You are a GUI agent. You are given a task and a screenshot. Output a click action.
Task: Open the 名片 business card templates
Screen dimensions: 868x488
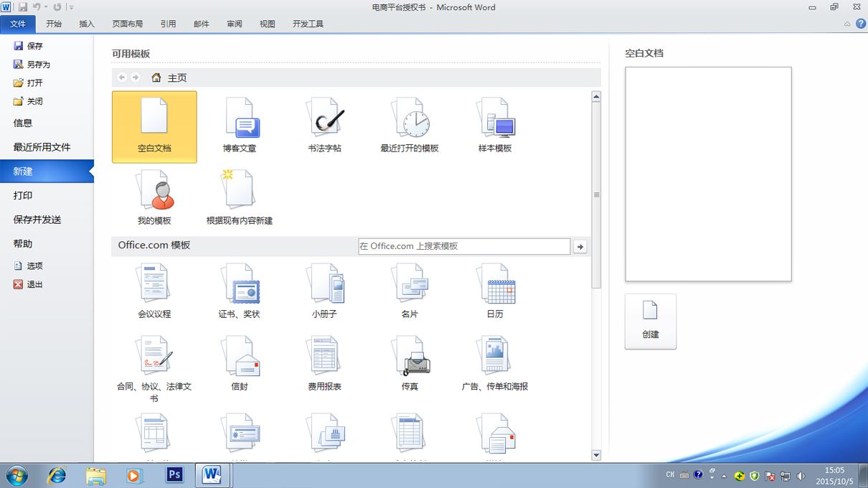(410, 292)
